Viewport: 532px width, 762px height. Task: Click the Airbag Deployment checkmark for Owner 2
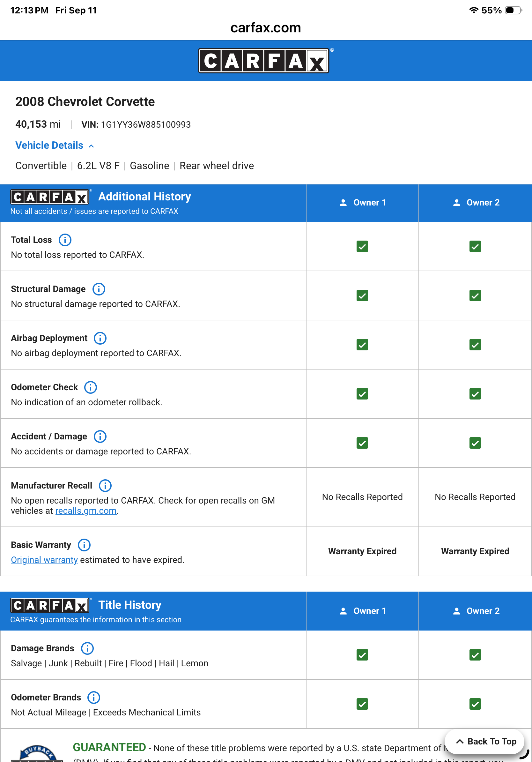(475, 345)
